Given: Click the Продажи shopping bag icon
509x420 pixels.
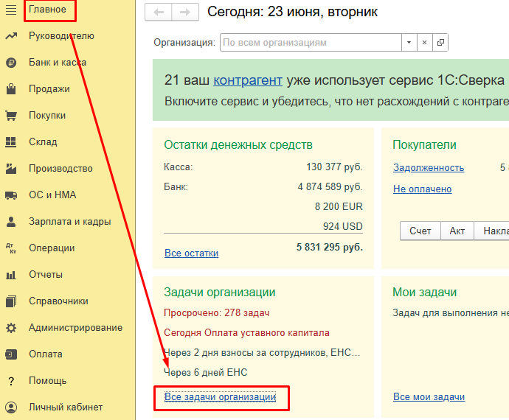Looking at the screenshot, I should click(x=11, y=89).
